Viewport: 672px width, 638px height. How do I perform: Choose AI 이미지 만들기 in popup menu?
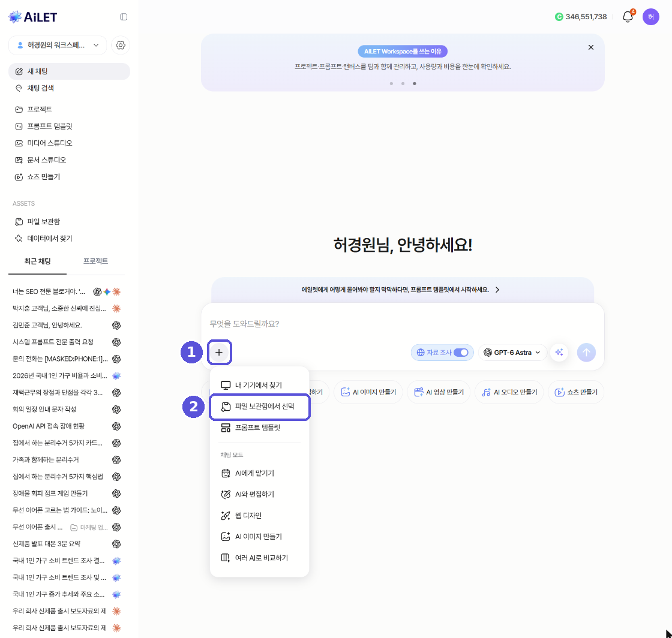[259, 537]
